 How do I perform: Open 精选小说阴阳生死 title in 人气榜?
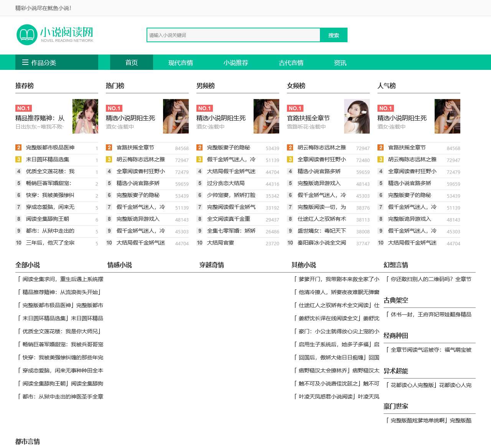(402, 118)
